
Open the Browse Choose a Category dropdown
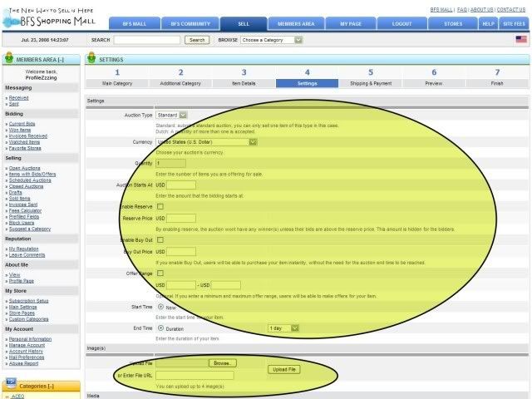click(x=272, y=40)
